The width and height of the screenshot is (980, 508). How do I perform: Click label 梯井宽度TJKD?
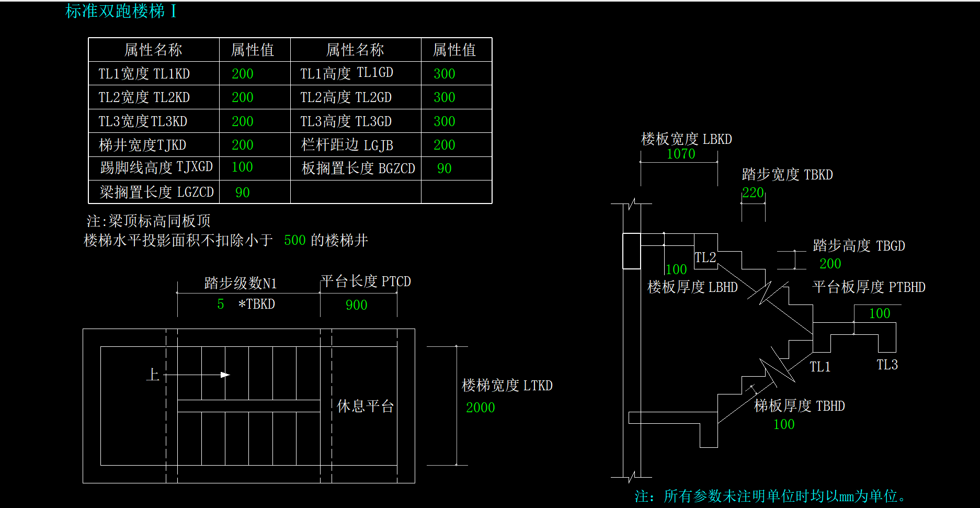[143, 145]
